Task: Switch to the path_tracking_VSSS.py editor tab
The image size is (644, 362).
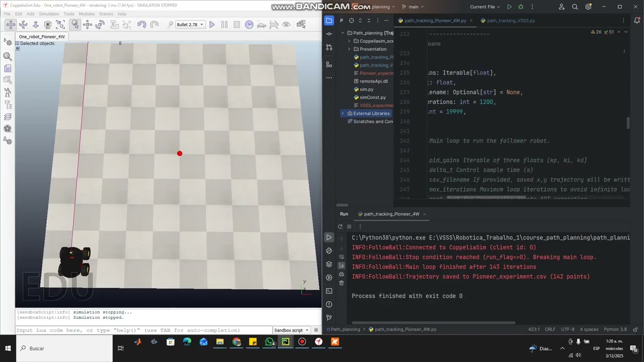Action: coord(511,21)
